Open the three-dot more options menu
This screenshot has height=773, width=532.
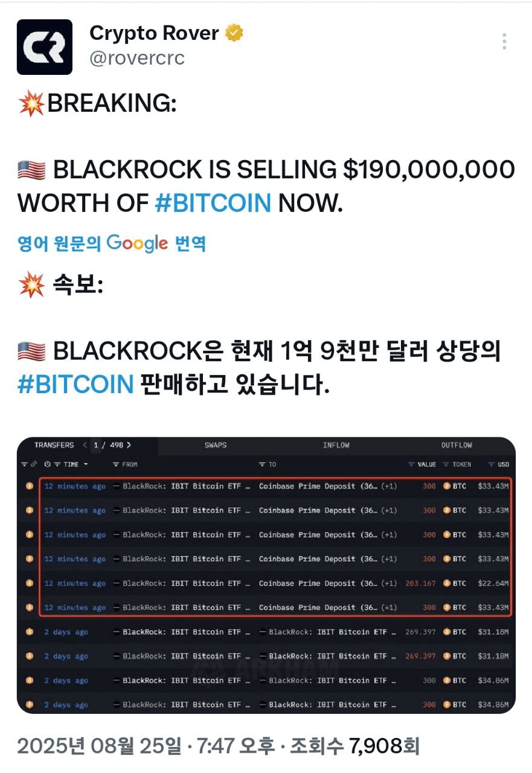pos(504,42)
